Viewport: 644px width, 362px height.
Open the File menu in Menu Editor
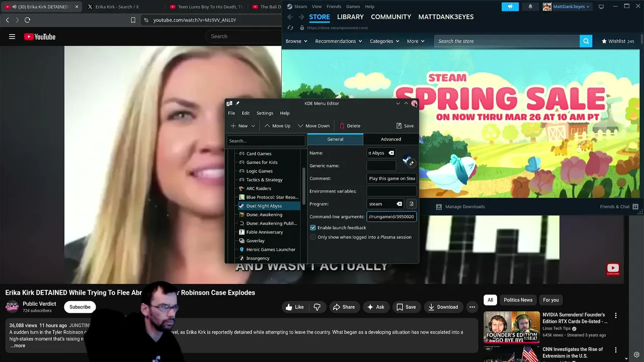[231, 113]
